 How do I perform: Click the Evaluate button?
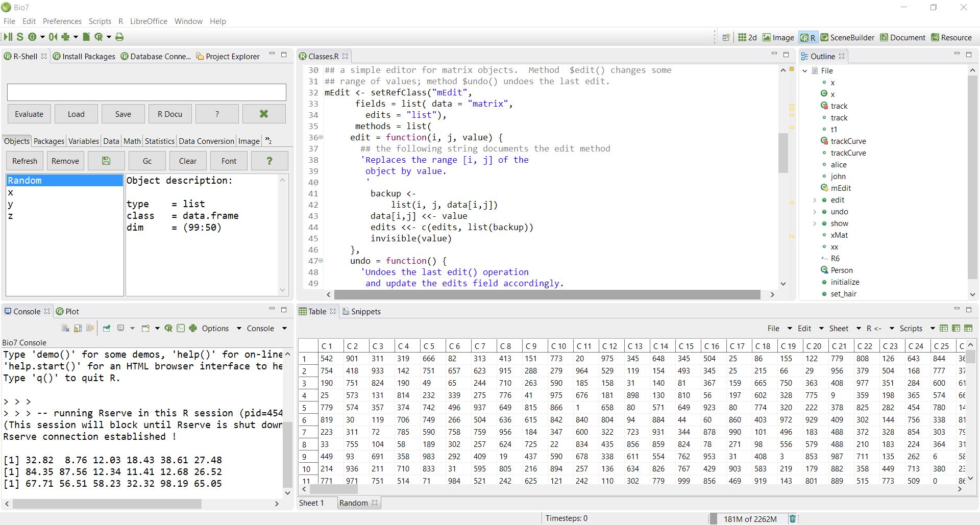(x=29, y=114)
